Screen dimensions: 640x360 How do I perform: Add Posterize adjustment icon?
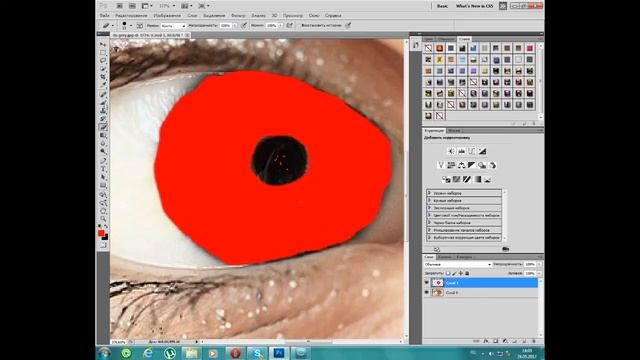(x=456, y=179)
